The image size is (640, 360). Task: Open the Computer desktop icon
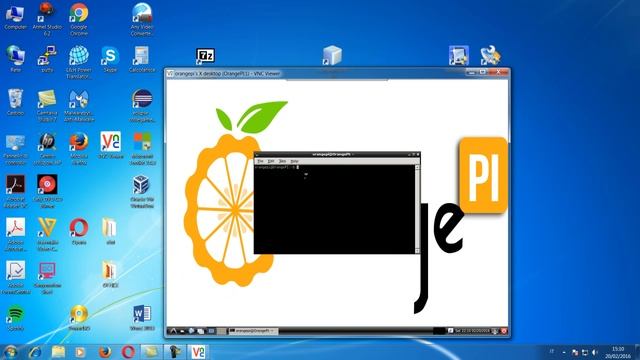pos(15,16)
